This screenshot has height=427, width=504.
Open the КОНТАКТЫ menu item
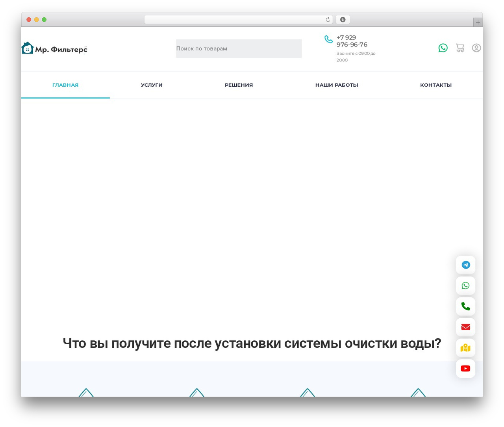[436, 85]
